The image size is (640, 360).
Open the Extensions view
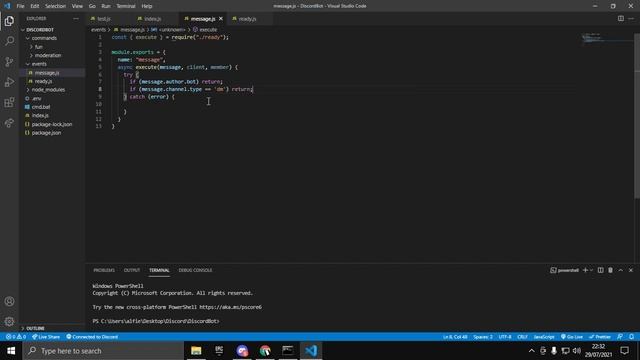[9, 102]
